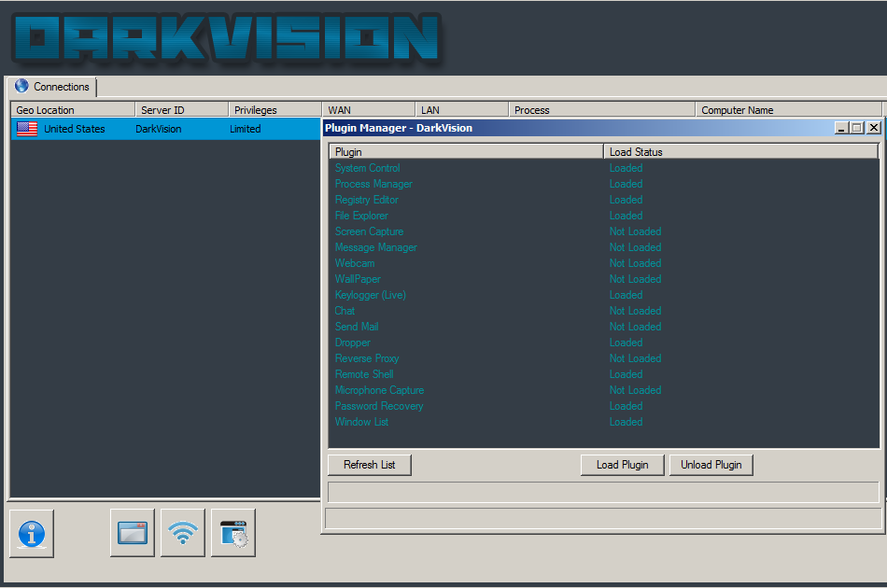The image size is (887, 588).
Task: Select the Window List plugin row
Action: click(604, 422)
